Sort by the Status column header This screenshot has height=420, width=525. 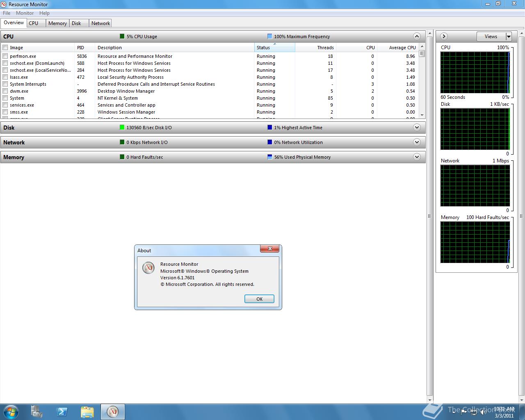click(x=274, y=48)
